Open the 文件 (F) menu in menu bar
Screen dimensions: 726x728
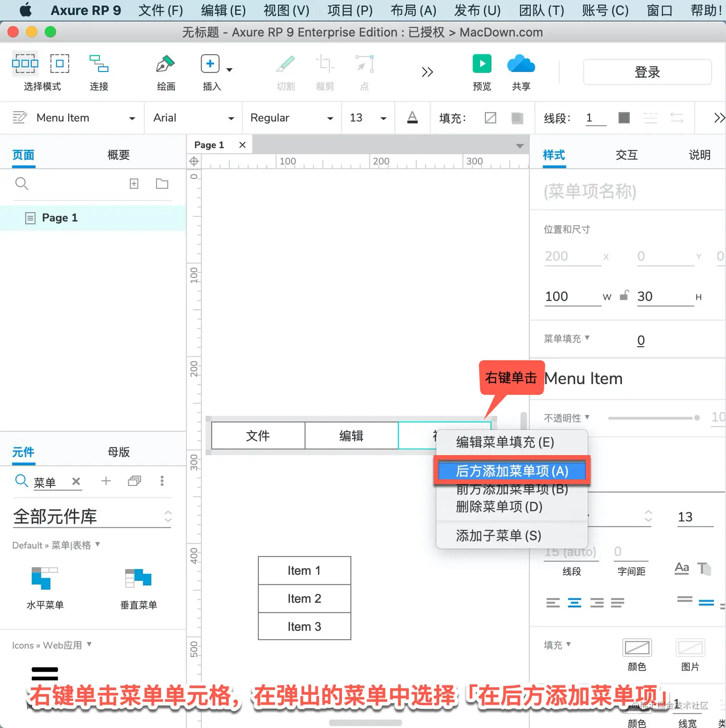161,11
